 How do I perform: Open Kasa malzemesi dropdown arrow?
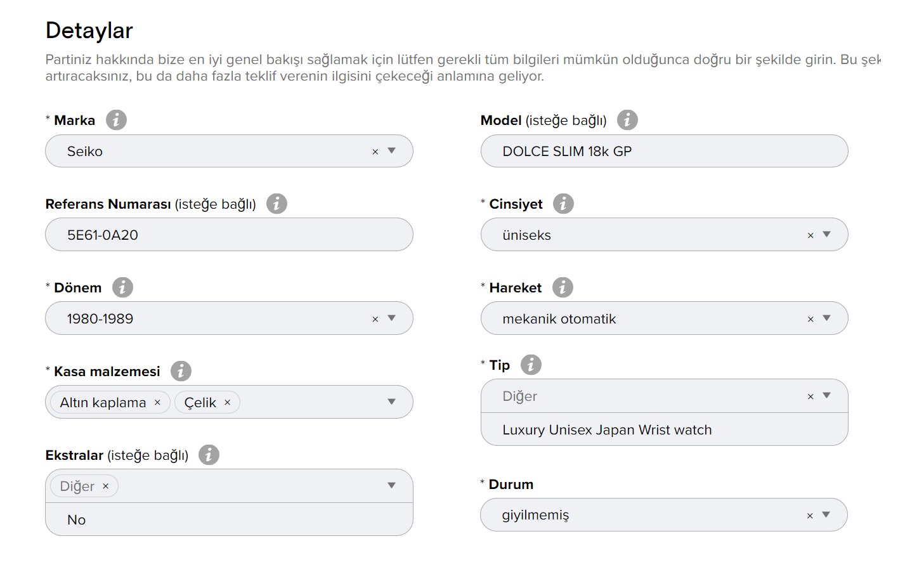391,401
